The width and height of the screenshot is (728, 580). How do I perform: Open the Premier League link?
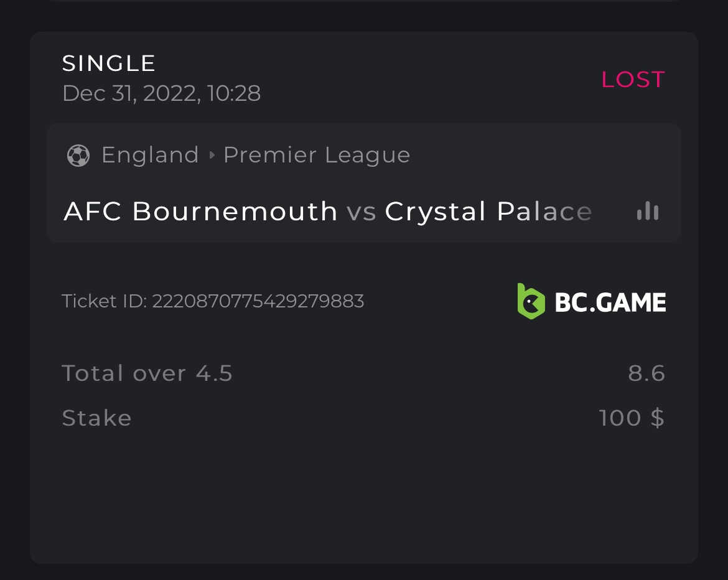317,155
